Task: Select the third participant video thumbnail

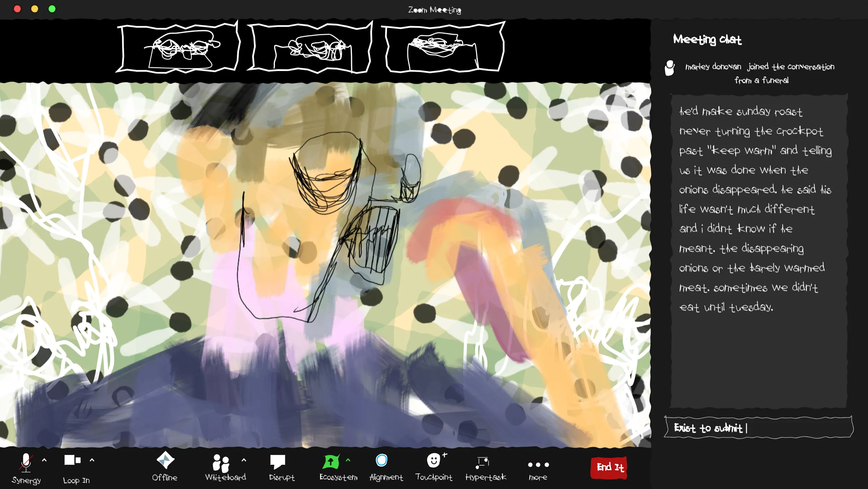Action: [x=443, y=47]
